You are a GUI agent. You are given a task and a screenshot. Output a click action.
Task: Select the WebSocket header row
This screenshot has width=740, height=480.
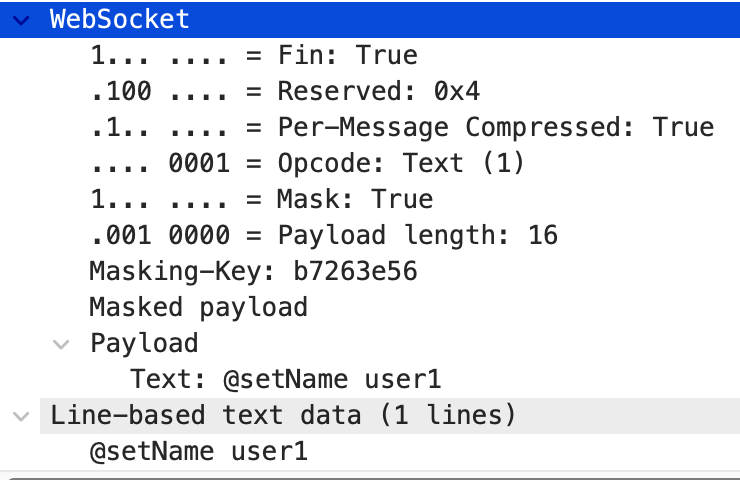click(120, 19)
